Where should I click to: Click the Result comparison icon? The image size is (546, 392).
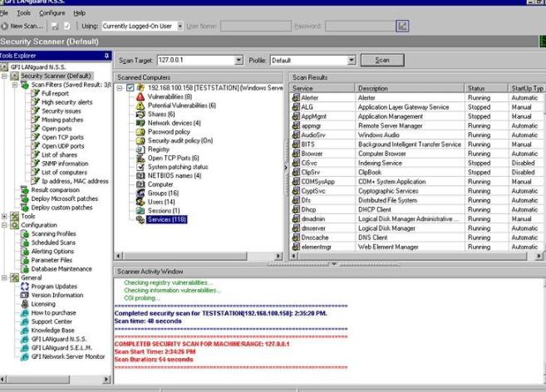tap(24, 190)
